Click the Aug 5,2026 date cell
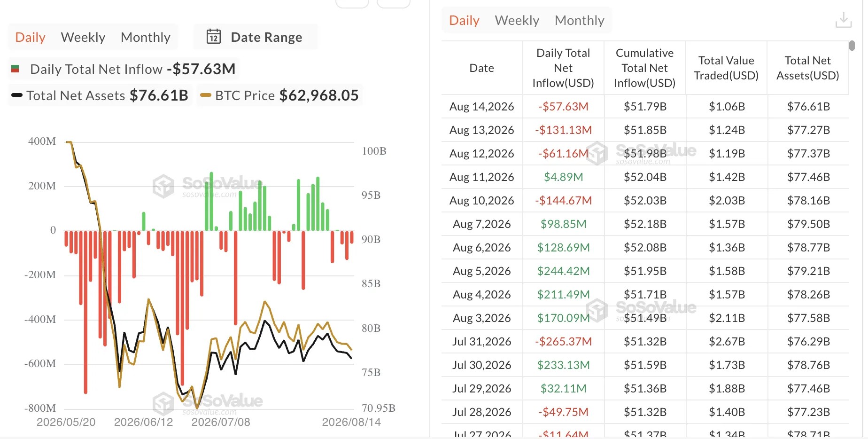 482,271
